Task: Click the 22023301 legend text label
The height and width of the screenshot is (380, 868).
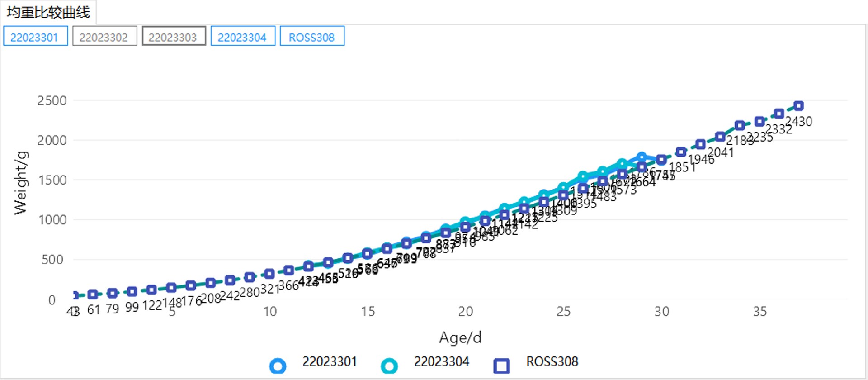Action: [330, 361]
